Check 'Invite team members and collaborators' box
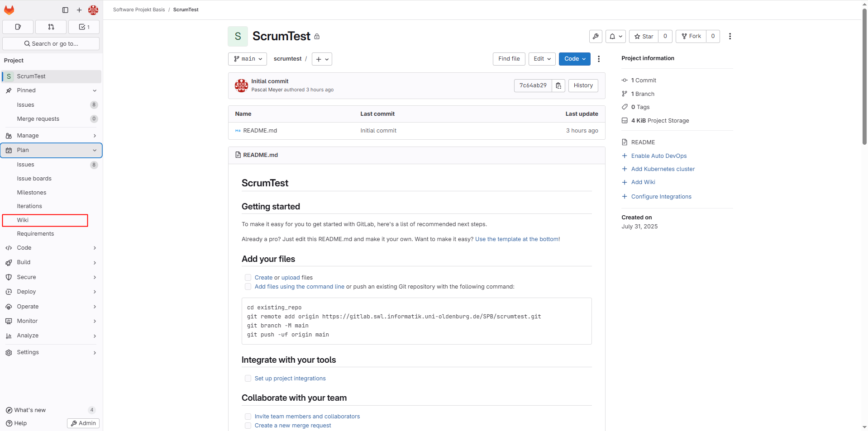The image size is (868, 431). [x=248, y=417]
